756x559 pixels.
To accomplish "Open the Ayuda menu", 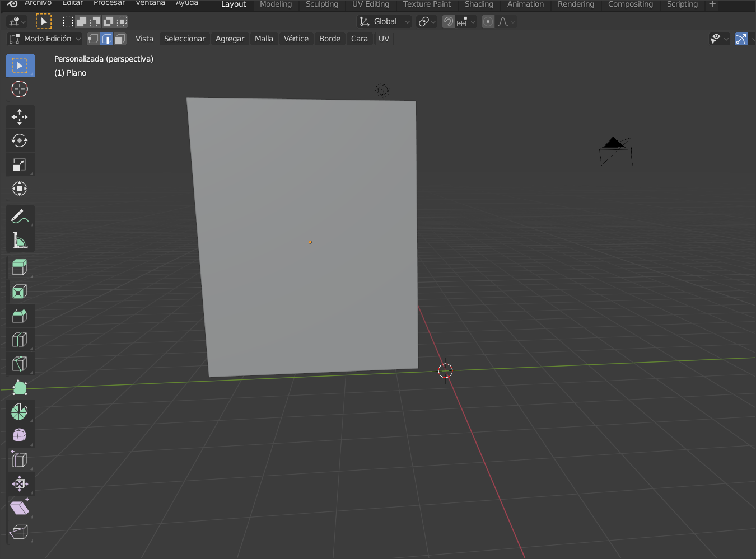I will pos(187,3).
